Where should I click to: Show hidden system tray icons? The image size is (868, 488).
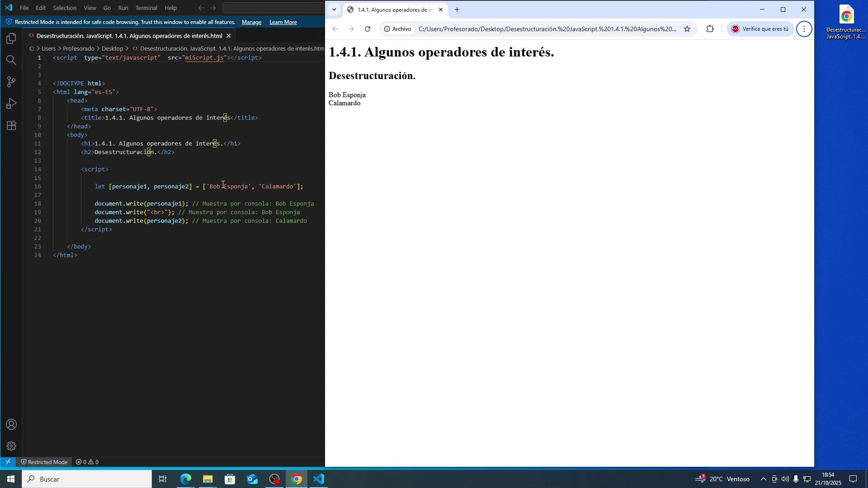[763, 479]
